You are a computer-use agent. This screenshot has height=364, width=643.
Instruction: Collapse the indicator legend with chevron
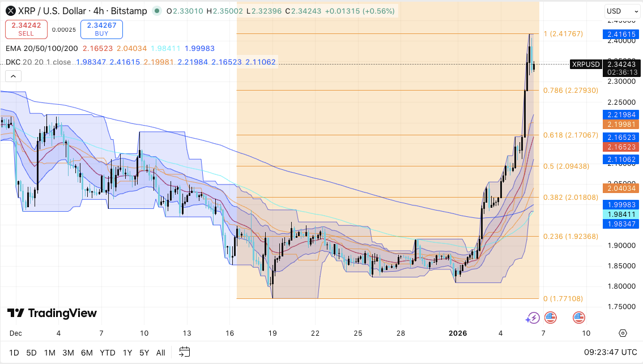point(13,76)
